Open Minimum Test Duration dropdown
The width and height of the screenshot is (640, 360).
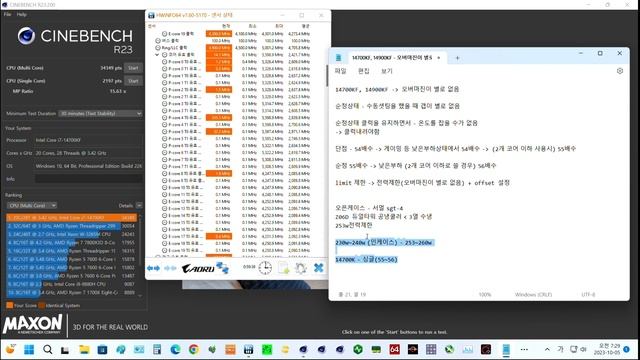tap(100, 113)
